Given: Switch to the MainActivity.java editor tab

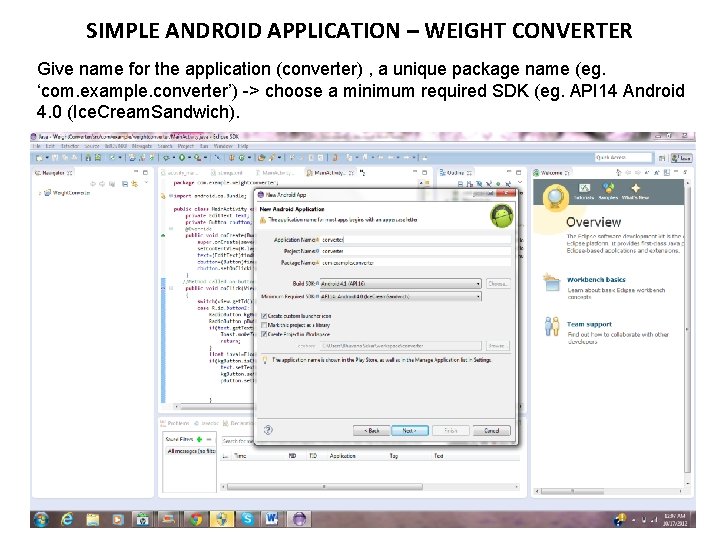Looking at the screenshot, I should tap(330, 173).
